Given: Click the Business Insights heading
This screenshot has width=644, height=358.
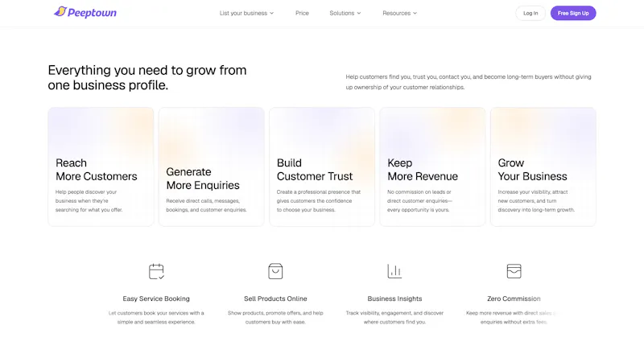Looking at the screenshot, I should click(394, 298).
